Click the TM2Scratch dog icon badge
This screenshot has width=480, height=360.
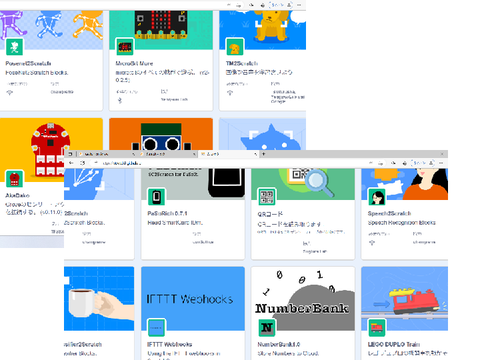click(x=235, y=47)
